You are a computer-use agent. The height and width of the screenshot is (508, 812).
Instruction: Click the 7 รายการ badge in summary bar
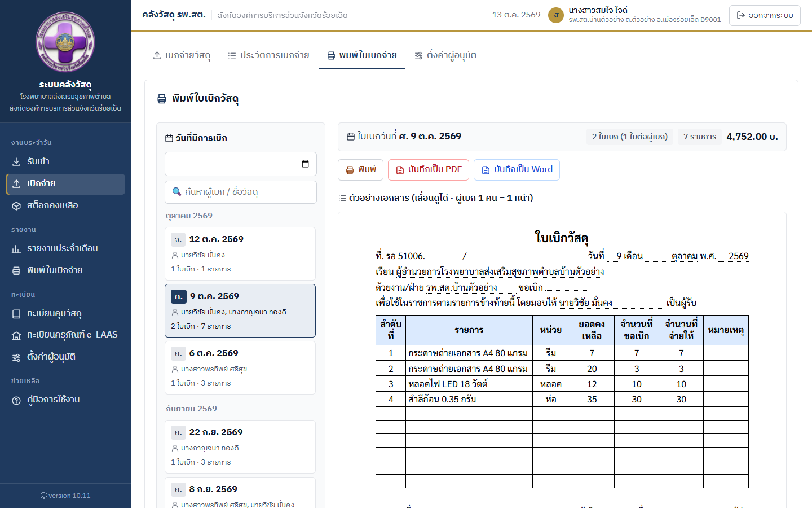point(700,137)
